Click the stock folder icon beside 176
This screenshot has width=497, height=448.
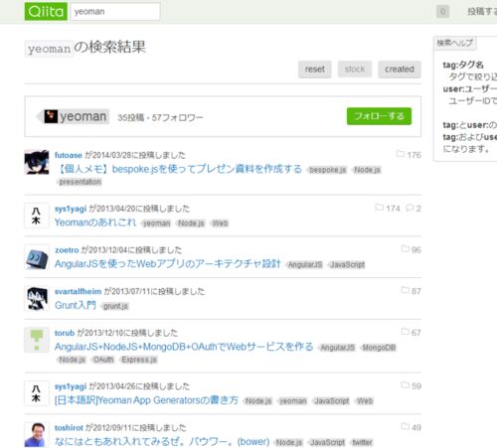(x=401, y=154)
